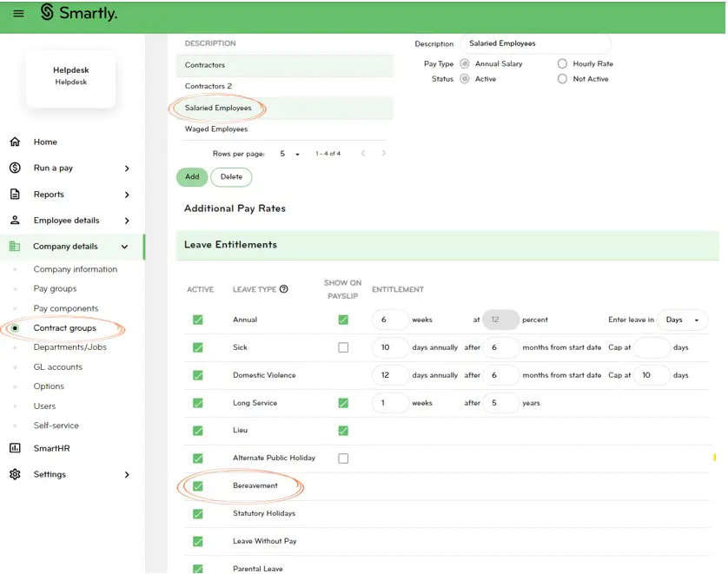Select the Not Active status option
Viewport: 728px width, 574px height.
coord(562,79)
